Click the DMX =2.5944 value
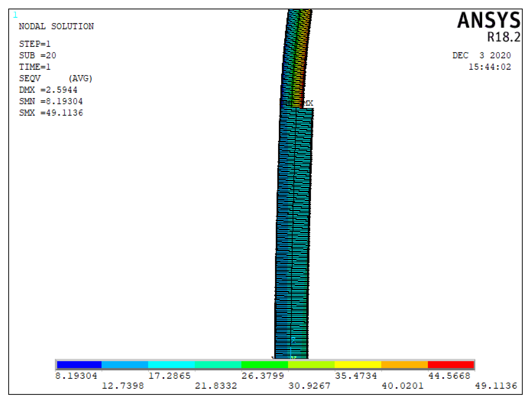This screenshot has width=532, height=406. click(48, 90)
